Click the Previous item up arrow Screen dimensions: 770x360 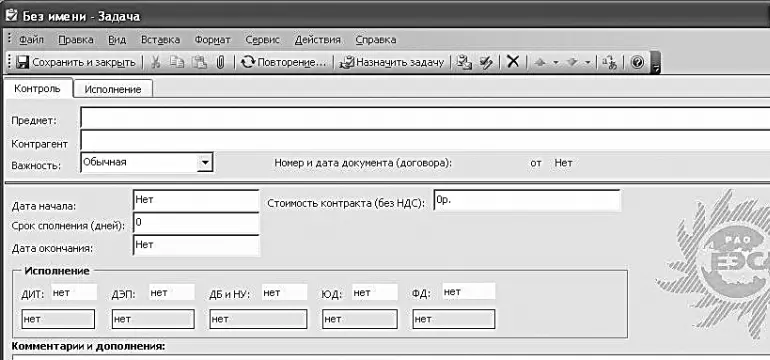pyautogui.click(x=541, y=62)
